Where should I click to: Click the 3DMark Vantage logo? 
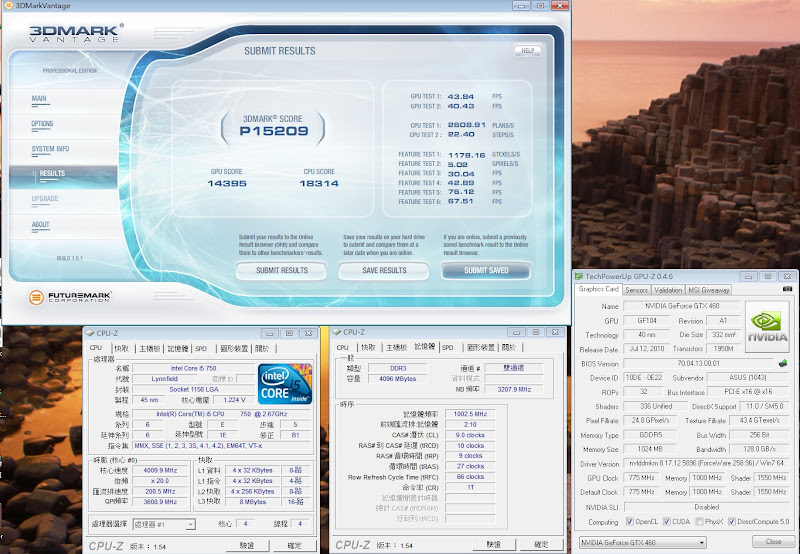click(x=76, y=33)
